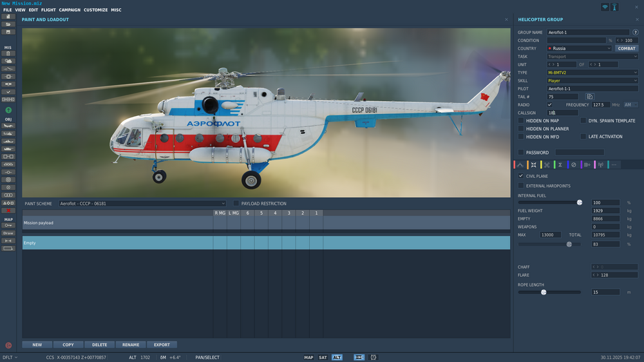644x362 pixels.
Task: Click the Group Name input field
Action: coord(588,32)
